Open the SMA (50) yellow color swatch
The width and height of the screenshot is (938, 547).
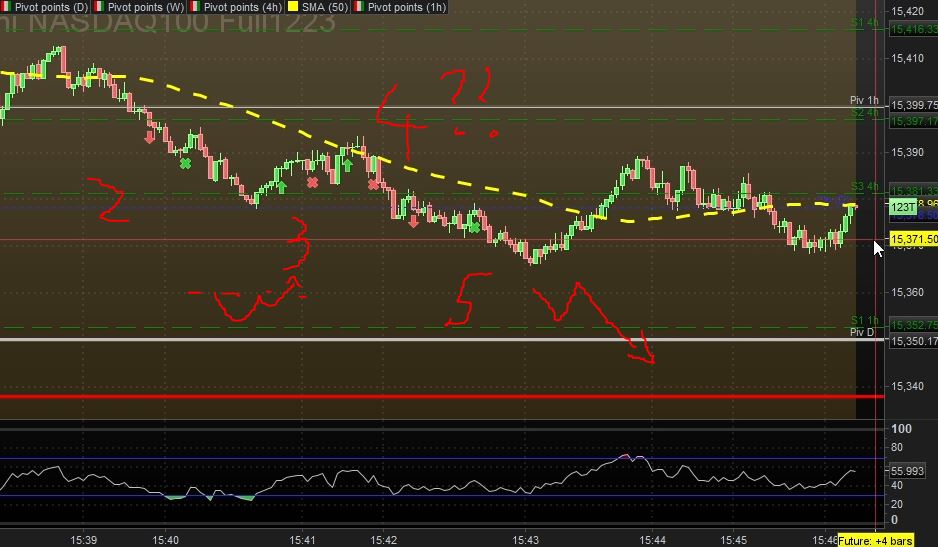point(293,7)
